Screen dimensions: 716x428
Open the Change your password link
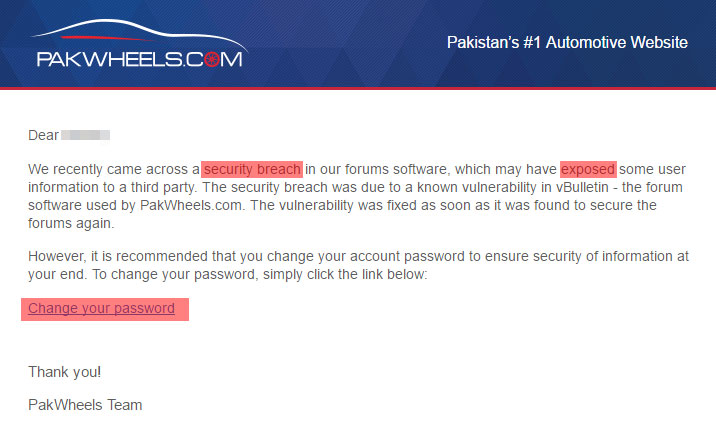[x=101, y=308]
